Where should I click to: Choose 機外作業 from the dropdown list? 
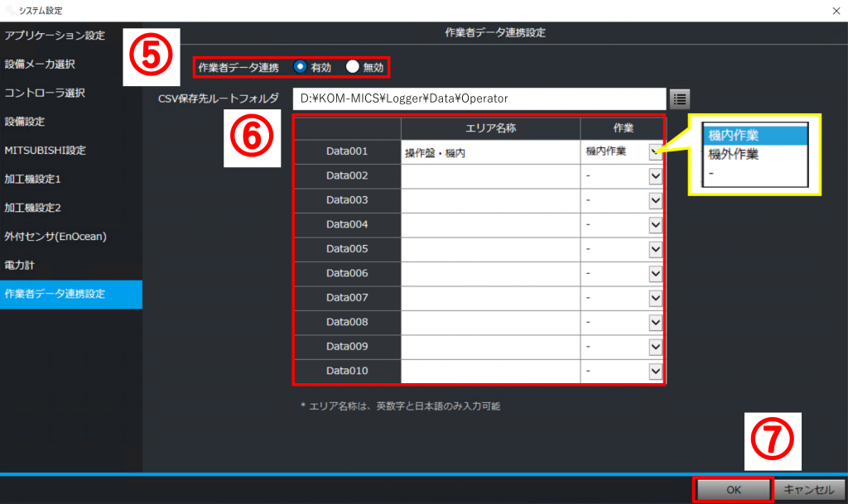point(755,155)
